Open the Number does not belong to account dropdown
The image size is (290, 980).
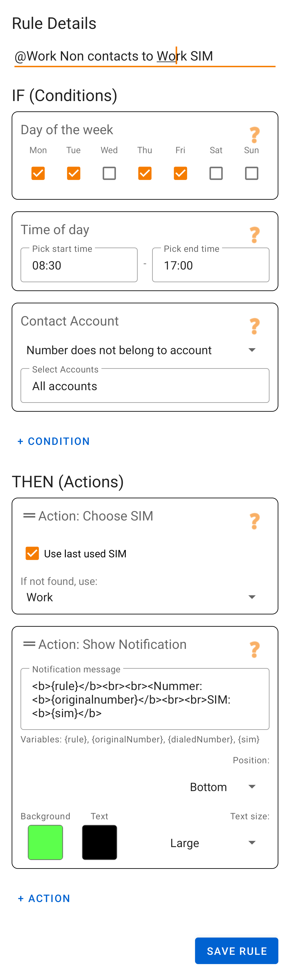(145, 350)
